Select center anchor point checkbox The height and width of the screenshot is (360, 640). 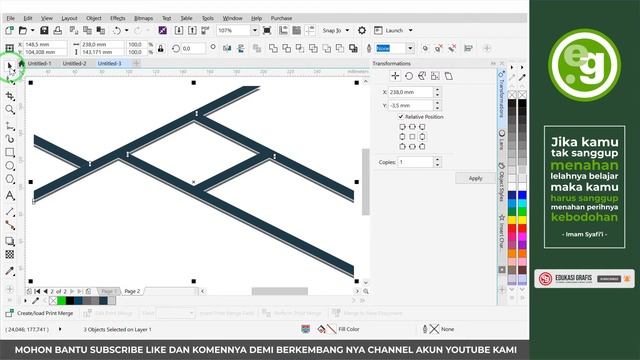412,137
